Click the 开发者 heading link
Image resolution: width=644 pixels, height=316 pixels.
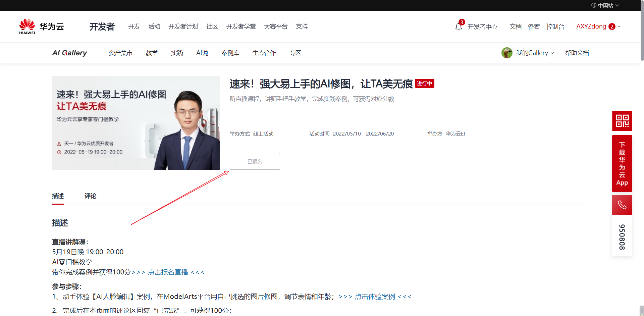(x=102, y=27)
